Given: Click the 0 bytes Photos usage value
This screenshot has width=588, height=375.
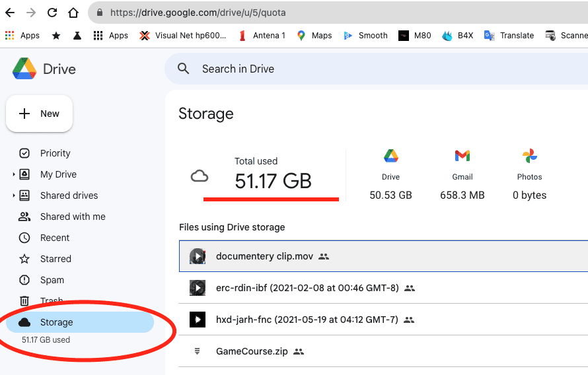Looking at the screenshot, I should pyautogui.click(x=529, y=195).
